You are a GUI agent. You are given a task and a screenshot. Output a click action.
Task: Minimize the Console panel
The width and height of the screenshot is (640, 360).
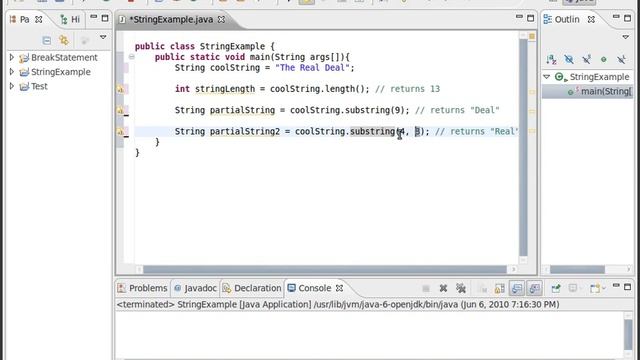[x=616, y=286]
